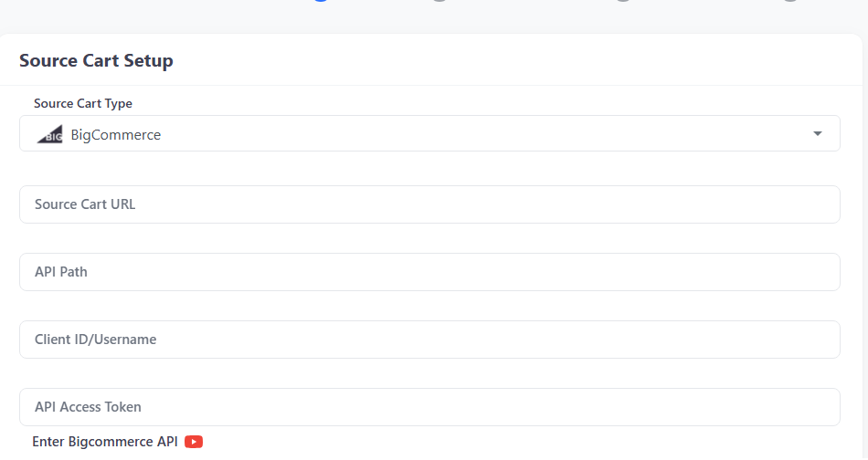Click the blue active step indicator dot
Image resolution: width=868 pixels, height=460 pixels.
click(x=321, y=1)
